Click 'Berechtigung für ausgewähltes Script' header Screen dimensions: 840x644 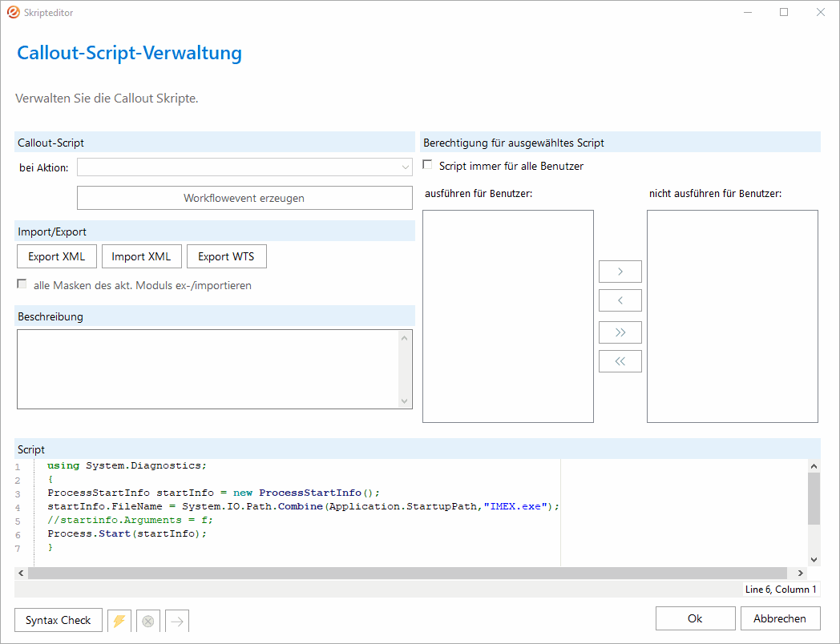tap(620, 143)
